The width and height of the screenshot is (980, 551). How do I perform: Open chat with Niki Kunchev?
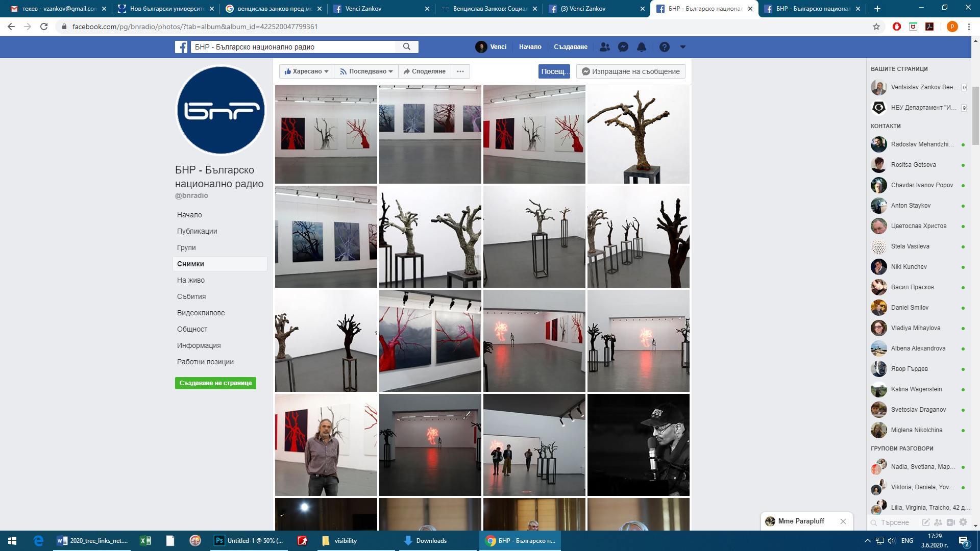tap(918, 267)
